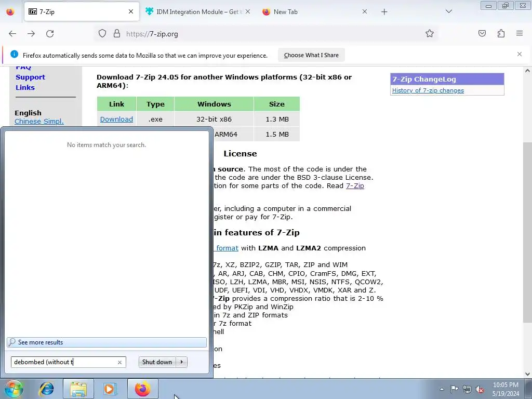The width and height of the screenshot is (532, 399).
Task: Open Windows Media Player from taskbar
Action: pos(110,389)
